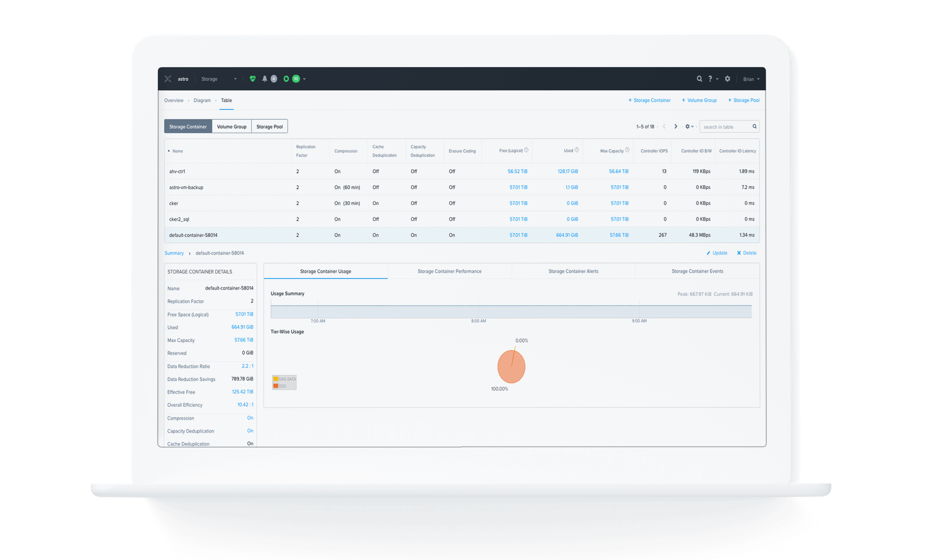Click the green tasks circle icon
The width and height of the screenshot is (934, 560).
click(286, 79)
